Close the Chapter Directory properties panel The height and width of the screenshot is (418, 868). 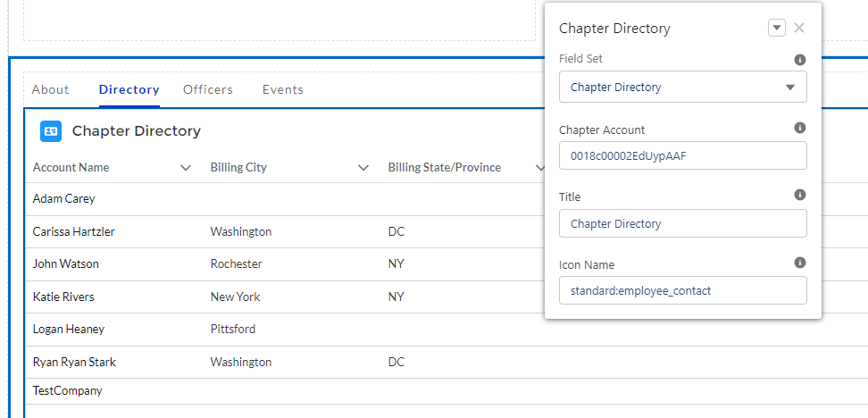(799, 28)
